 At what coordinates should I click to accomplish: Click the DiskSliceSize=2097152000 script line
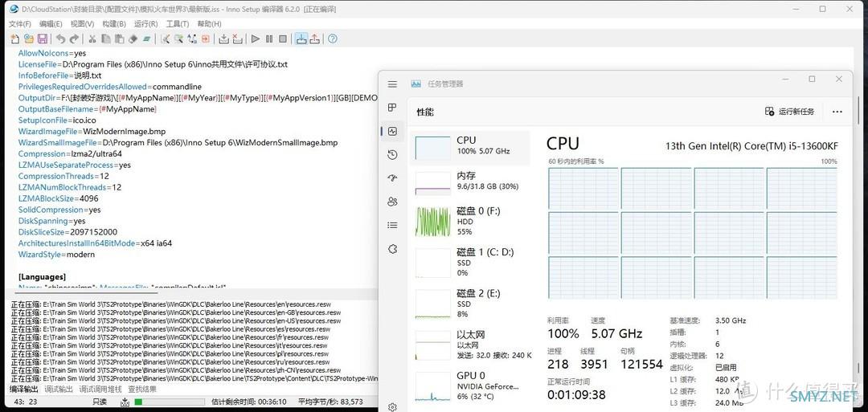tap(68, 232)
